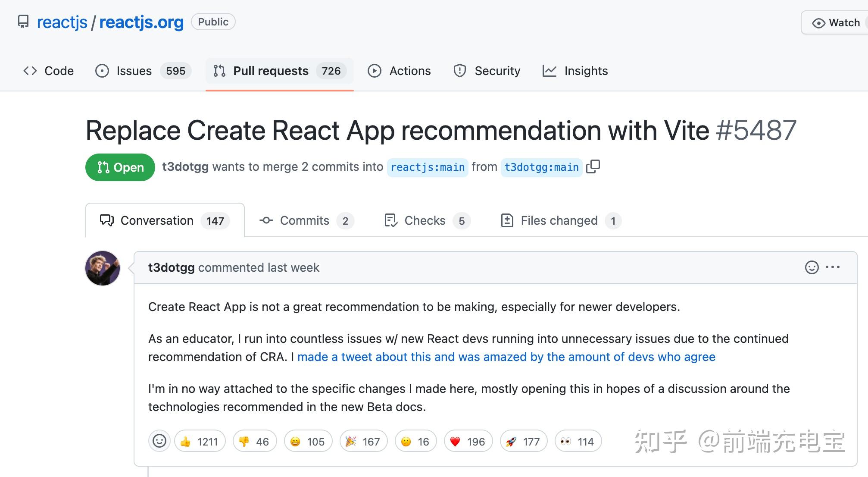Click the Watch eye icon
Screen dimensions: 868x477
point(818,22)
